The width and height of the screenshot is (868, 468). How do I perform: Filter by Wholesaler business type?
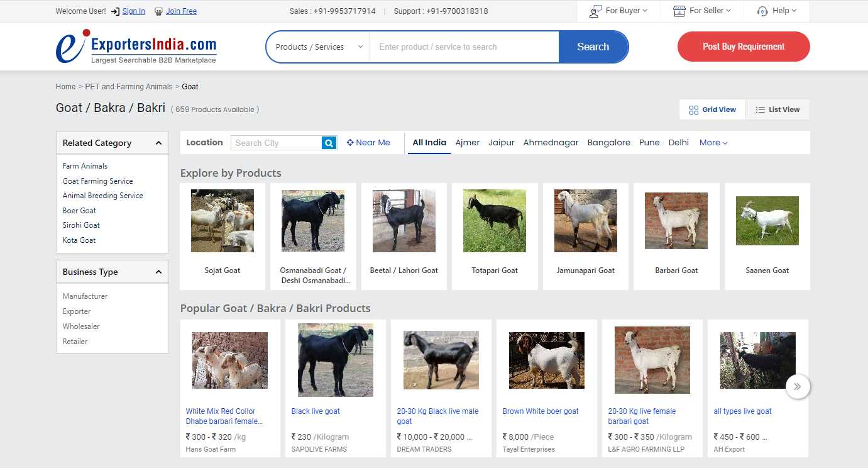pos(81,326)
